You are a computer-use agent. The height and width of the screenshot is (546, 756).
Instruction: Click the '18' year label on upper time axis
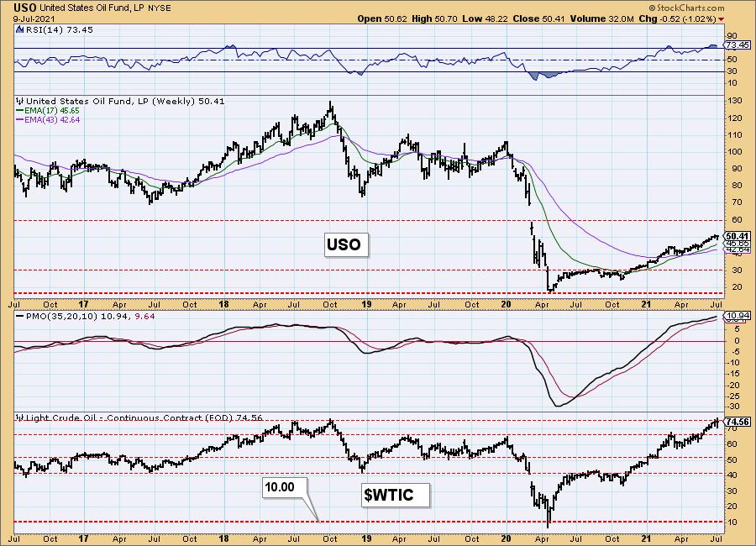click(x=223, y=304)
